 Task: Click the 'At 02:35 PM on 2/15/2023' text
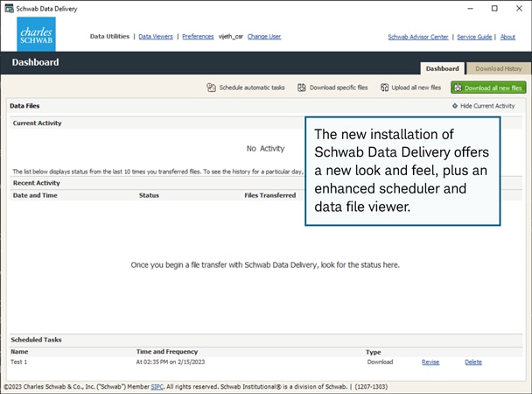coord(171,362)
